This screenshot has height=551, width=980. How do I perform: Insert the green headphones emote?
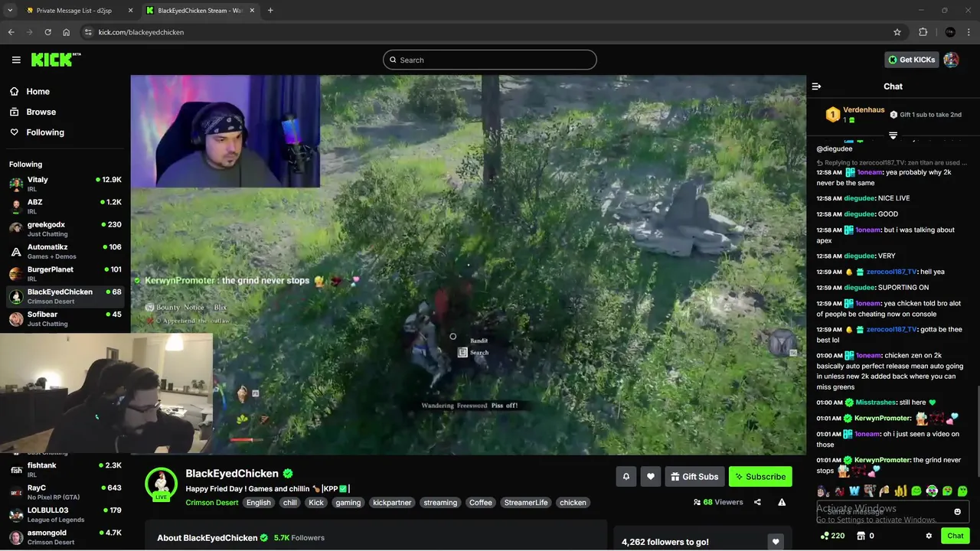tap(932, 491)
